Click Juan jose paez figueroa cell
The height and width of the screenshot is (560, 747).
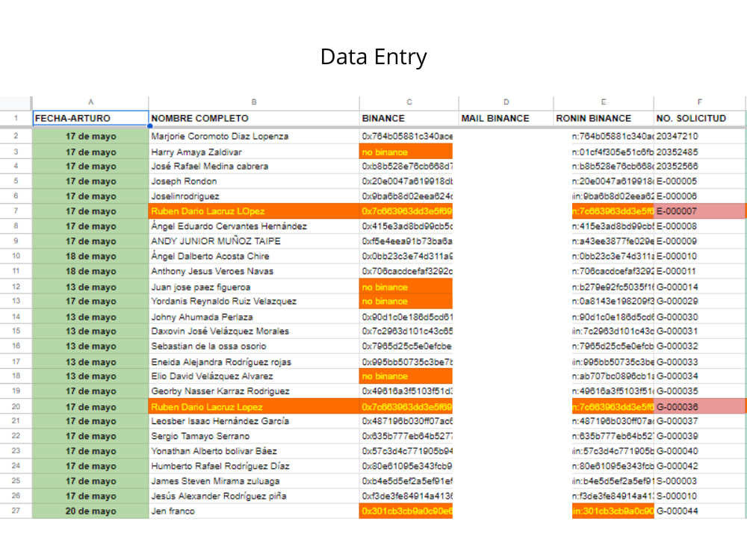pos(254,287)
